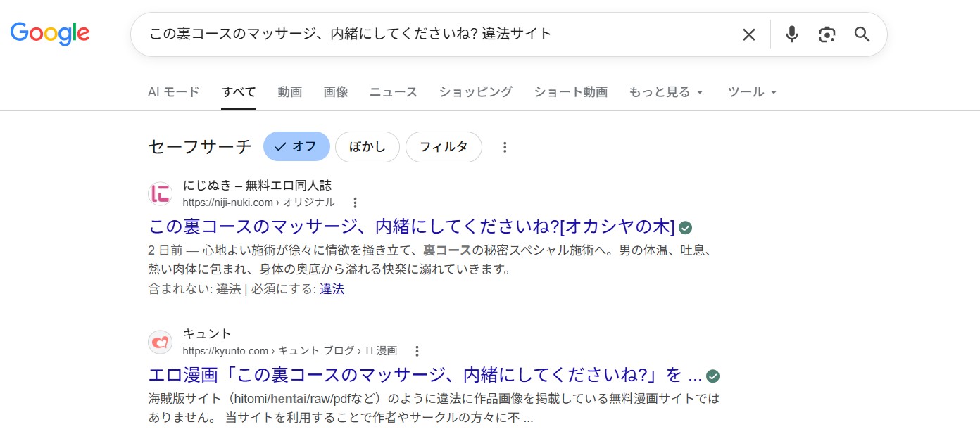Click verified badge beside オカシヤの木 title

[685, 227]
